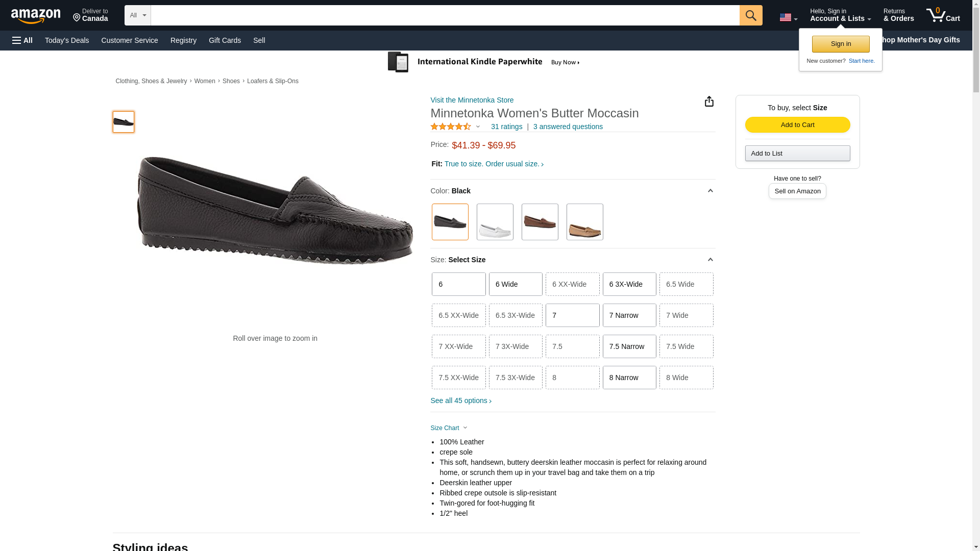Click the Amazon logo
980x551 pixels.
pyautogui.click(x=36, y=16)
